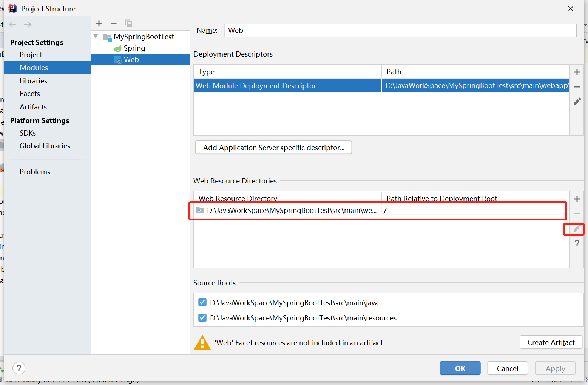Remove the selected module with the minus icon
The height and width of the screenshot is (385, 588).
click(x=113, y=23)
